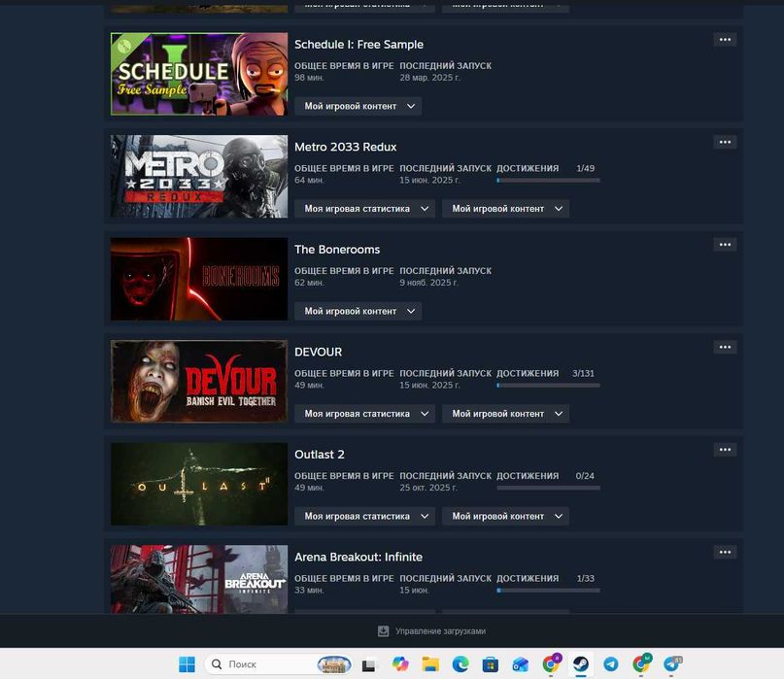Expand Моя игровая статистика for Metro 2033 Redux
Image resolution: width=784 pixels, height=679 pixels.
[x=364, y=209]
